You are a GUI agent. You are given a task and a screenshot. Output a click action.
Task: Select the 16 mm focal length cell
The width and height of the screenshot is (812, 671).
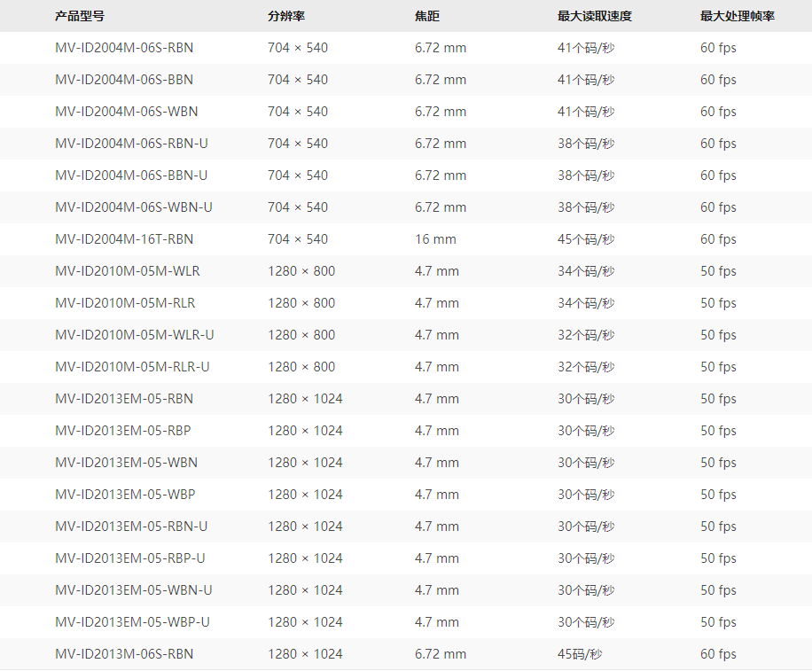point(435,239)
